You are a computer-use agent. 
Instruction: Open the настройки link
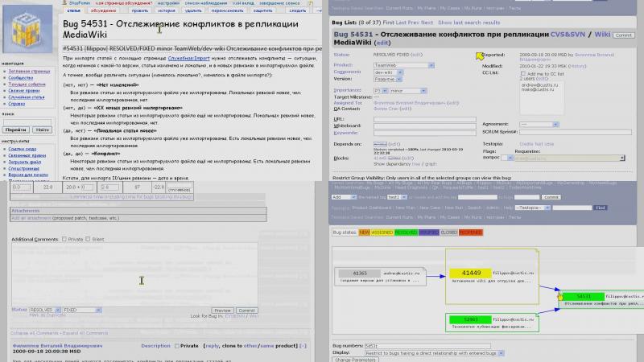coord(168,3)
